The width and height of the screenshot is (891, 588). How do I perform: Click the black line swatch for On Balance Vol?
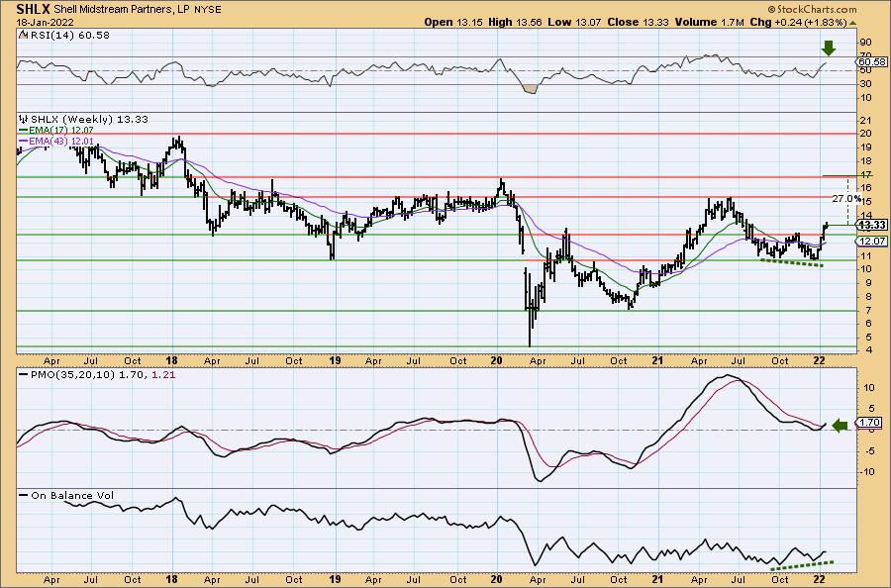[24, 495]
